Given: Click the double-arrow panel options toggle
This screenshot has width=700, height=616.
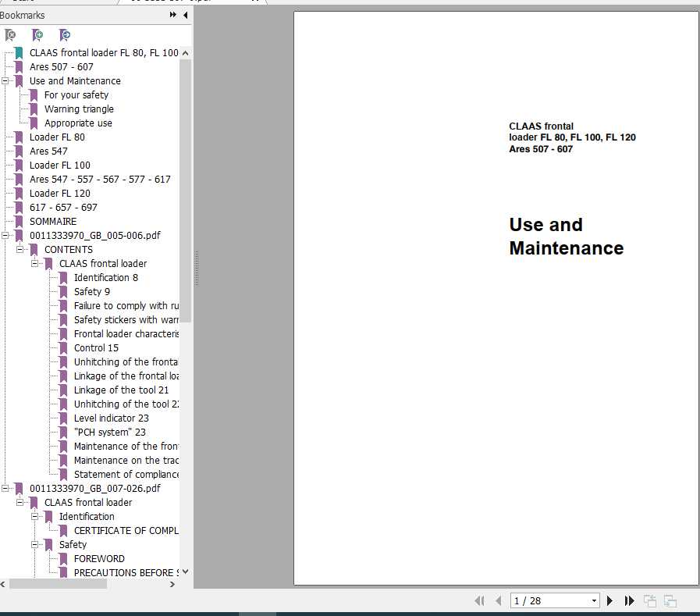Looking at the screenshot, I should [173, 15].
